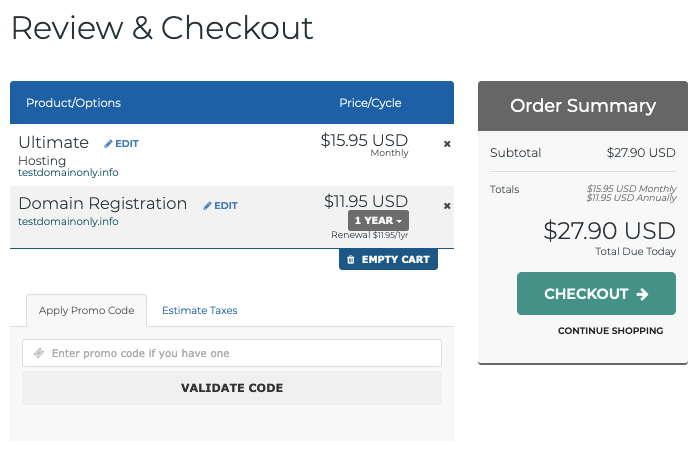Edit the Domain Registration item

[x=220, y=206]
